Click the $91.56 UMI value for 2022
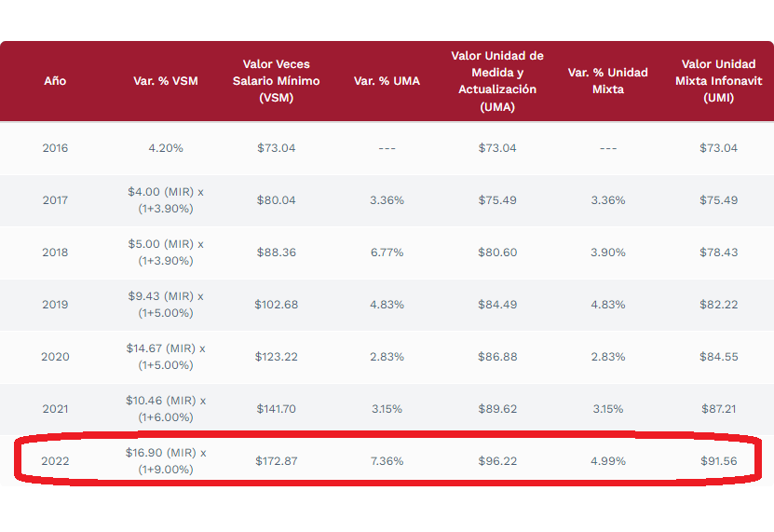Screen dimensions: 774x532 (x=718, y=461)
